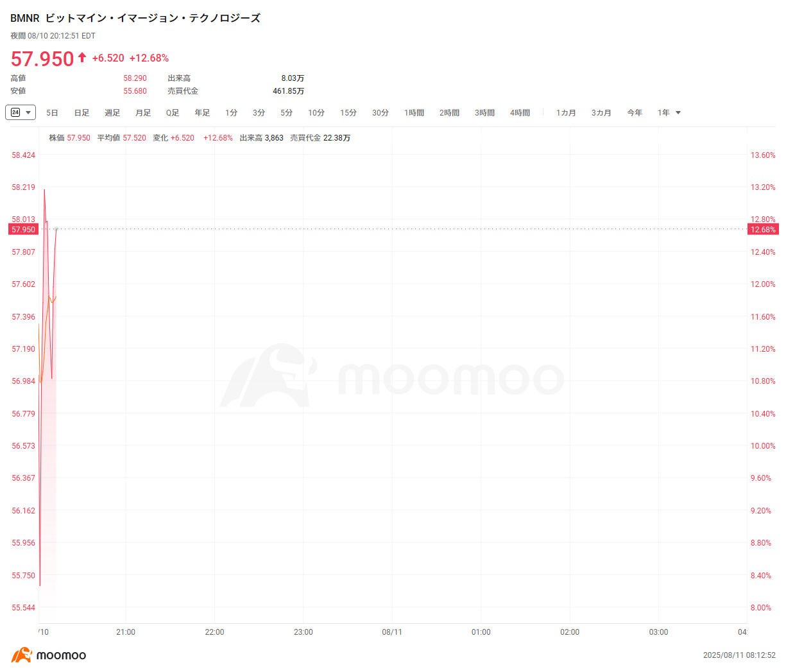Select the 4時間 four-hour timeframe
The height and width of the screenshot is (672, 786).
coord(520,112)
